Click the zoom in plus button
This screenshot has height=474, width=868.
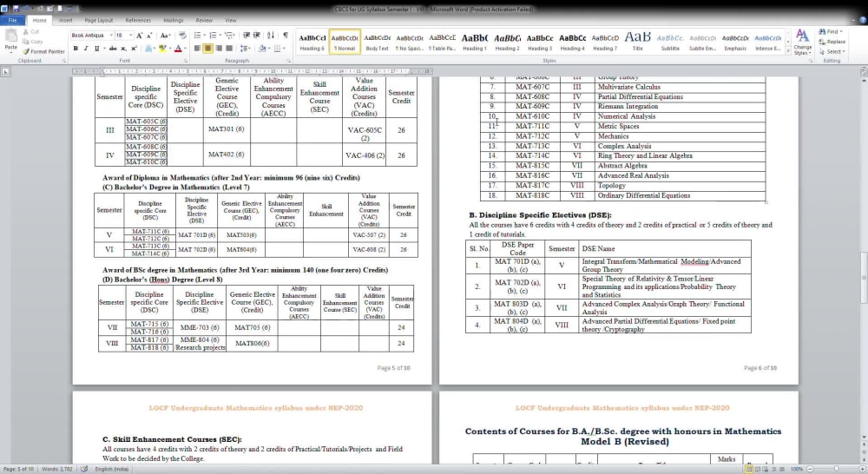[x=861, y=469]
